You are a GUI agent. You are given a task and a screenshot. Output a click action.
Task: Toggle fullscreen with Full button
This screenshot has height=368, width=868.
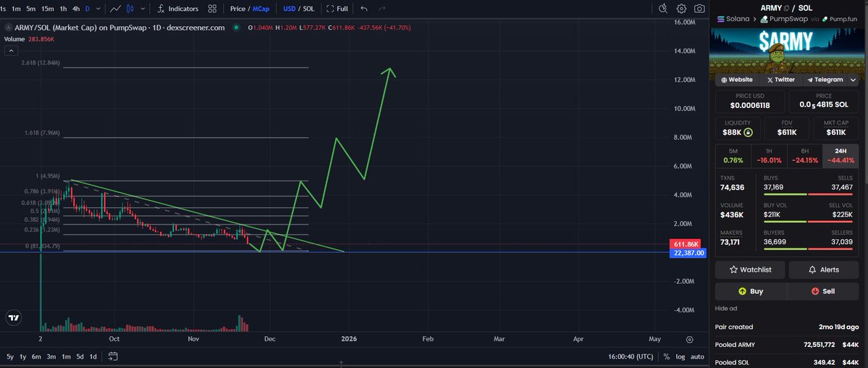[337, 9]
